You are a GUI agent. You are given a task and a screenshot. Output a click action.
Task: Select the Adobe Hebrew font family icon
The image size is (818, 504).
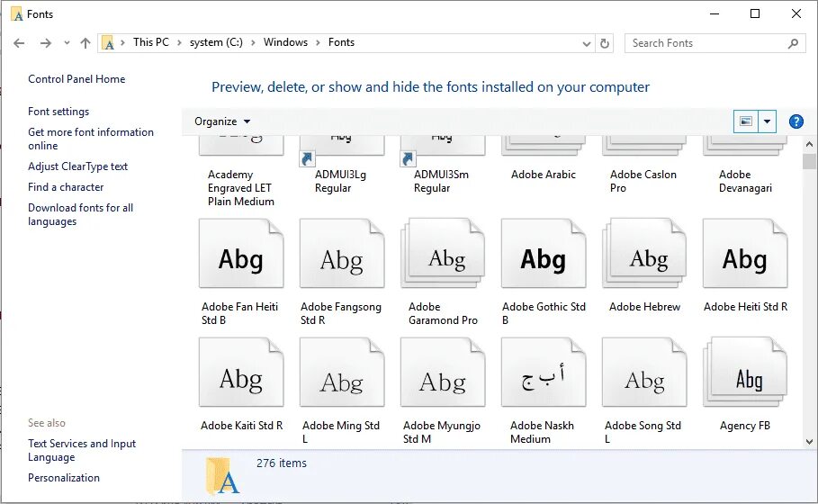(x=643, y=254)
